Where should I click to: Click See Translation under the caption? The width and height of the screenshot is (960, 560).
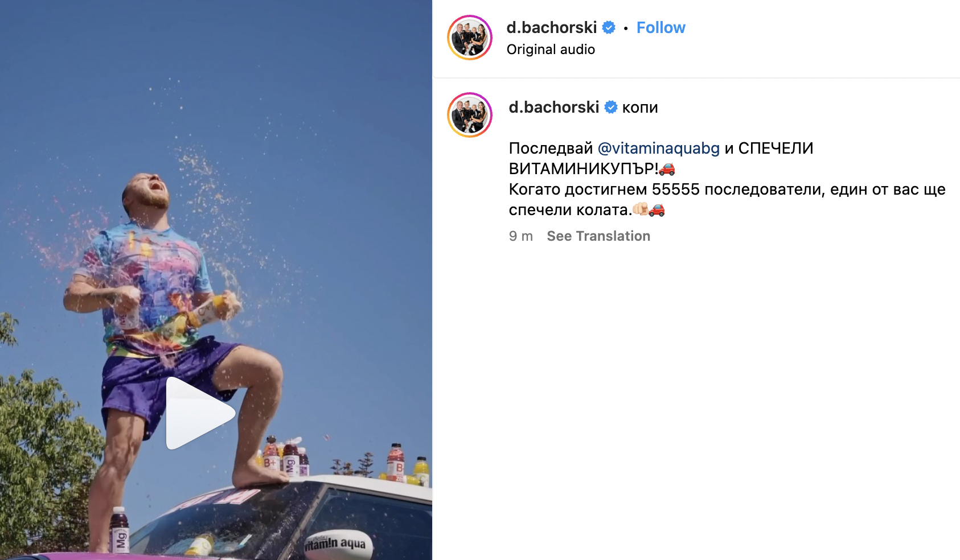click(x=598, y=236)
